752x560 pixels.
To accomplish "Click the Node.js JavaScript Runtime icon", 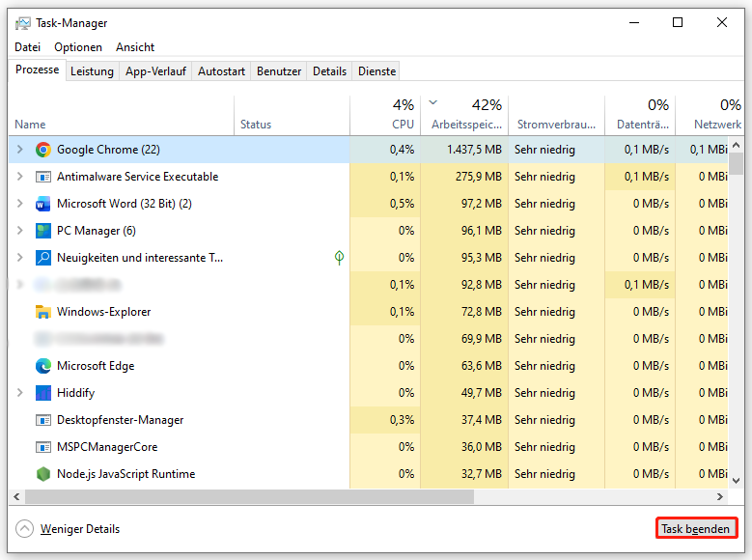I will click(x=43, y=474).
